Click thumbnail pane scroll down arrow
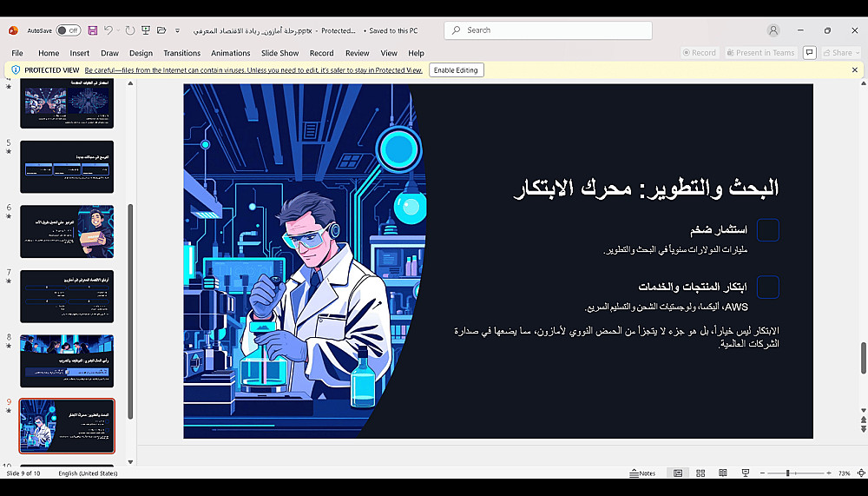This screenshot has width=868, height=496. (130, 461)
